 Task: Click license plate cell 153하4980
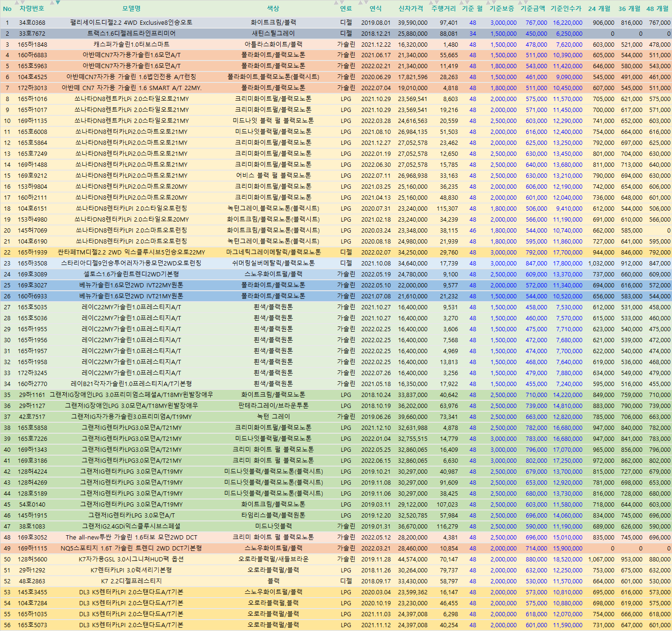pos(32,219)
